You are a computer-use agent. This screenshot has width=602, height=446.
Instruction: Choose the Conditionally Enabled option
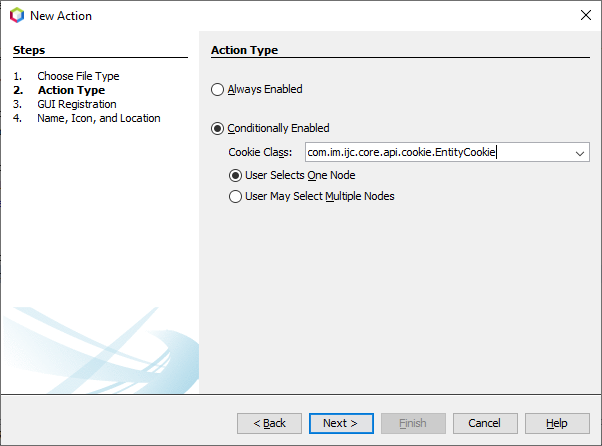point(218,128)
